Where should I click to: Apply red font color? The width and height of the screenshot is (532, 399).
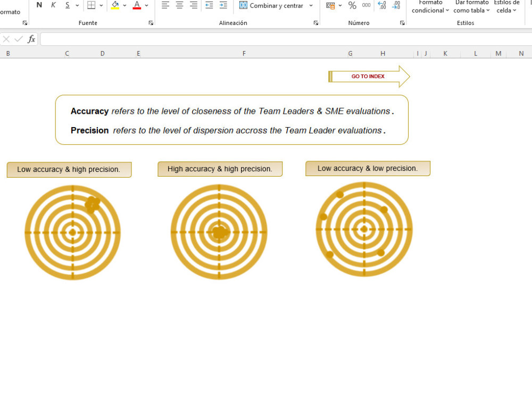click(137, 5)
